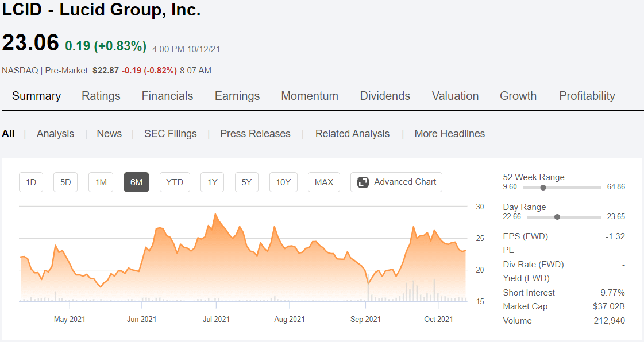Select the 5Y chart range

coord(246,182)
